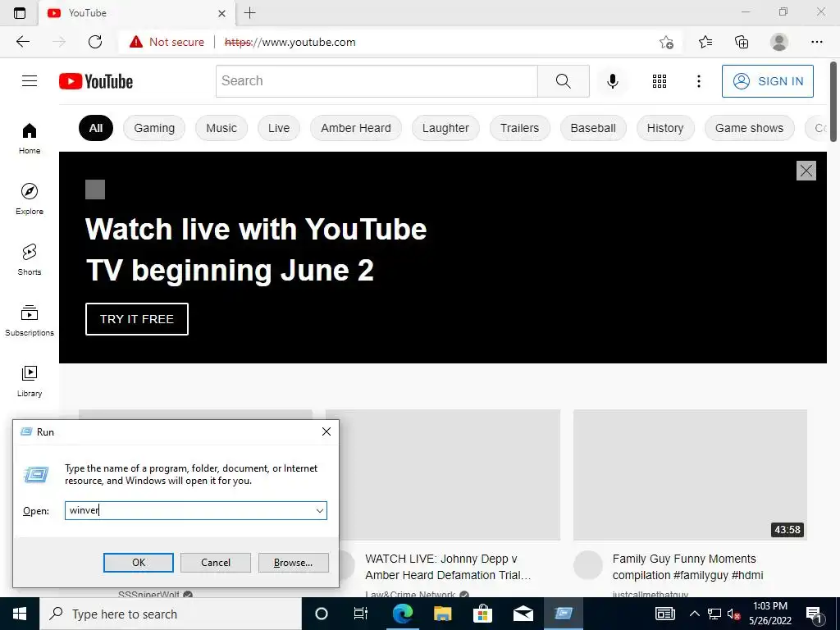Select the Baseball filter chip
The width and height of the screenshot is (840, 630).
(593, 128)
